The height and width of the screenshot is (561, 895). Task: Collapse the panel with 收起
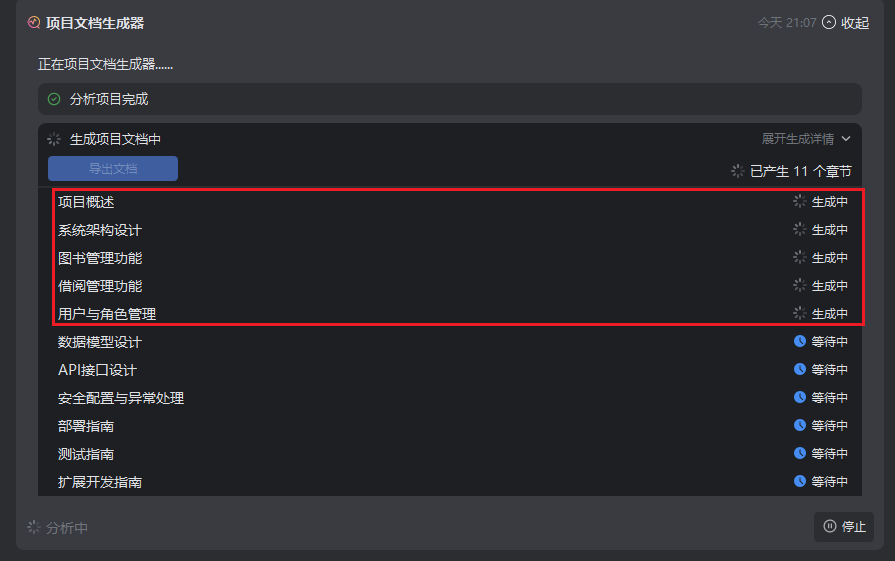845,23
